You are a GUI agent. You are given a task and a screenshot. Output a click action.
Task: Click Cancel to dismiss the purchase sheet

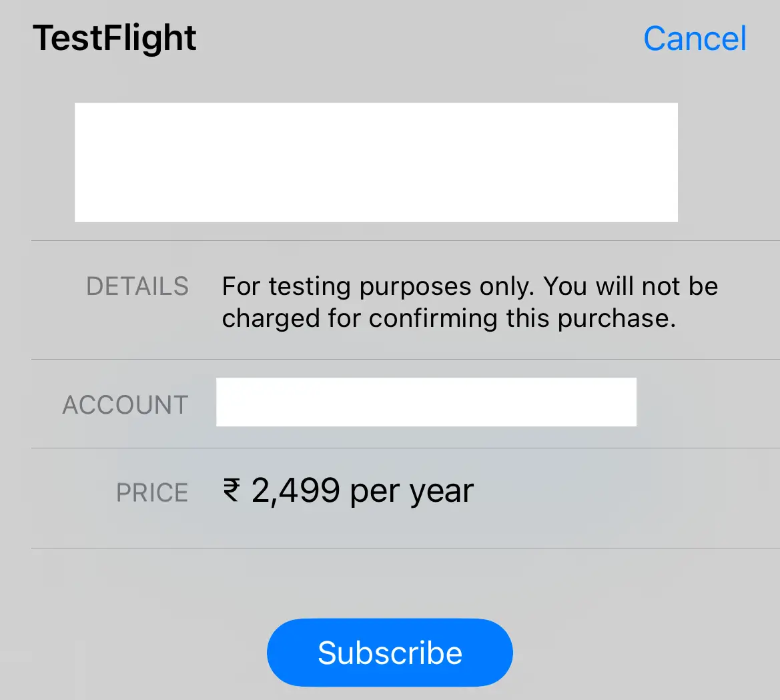pyautogui.click(x=695, y=38)
